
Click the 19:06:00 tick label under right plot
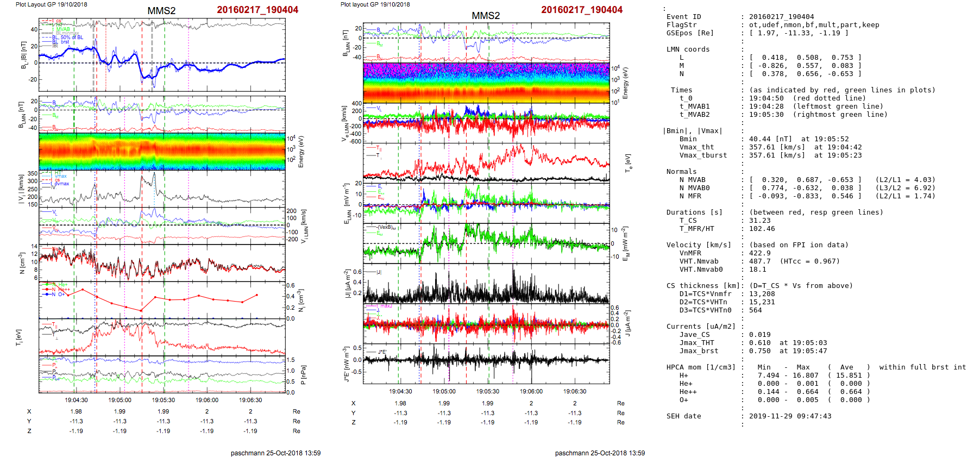coord(531,391)
